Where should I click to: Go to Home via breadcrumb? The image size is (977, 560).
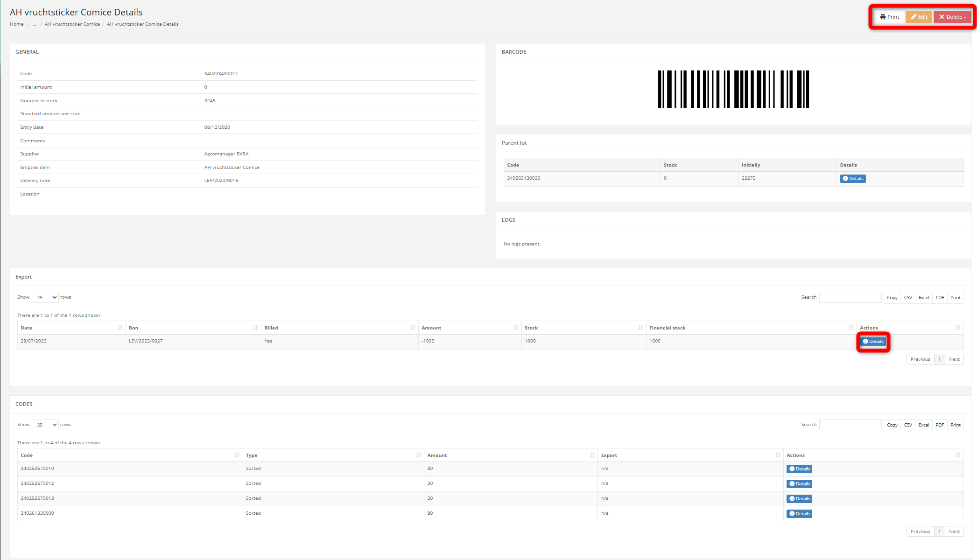pyautogui.click(x=17, y=24)
